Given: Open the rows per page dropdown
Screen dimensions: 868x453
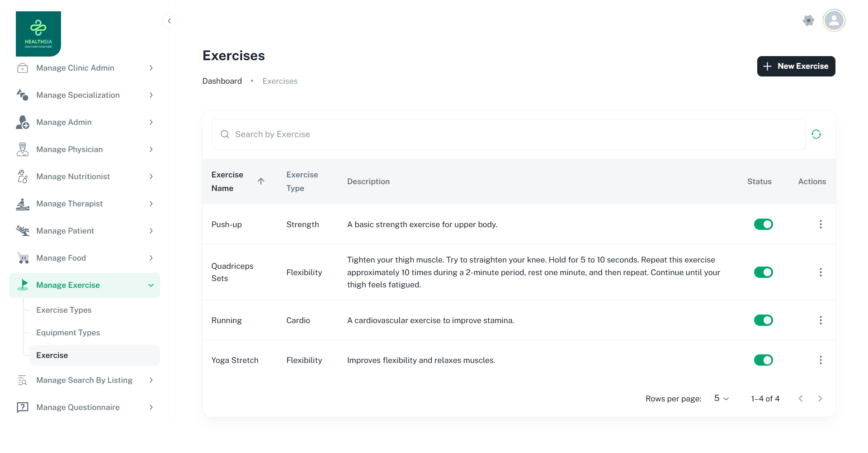Looking at the screenshot, I should (x=721, y=399).
